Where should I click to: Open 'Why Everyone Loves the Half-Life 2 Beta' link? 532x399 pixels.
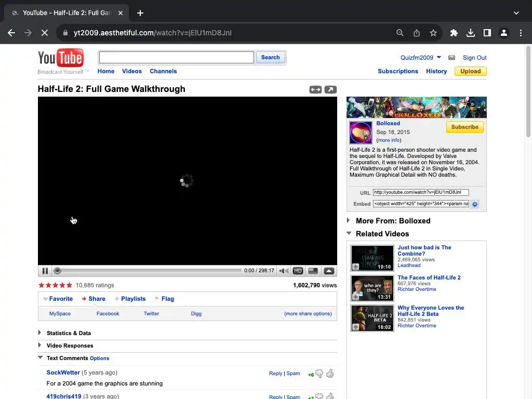pyautogui.click(x=431, y=311)
